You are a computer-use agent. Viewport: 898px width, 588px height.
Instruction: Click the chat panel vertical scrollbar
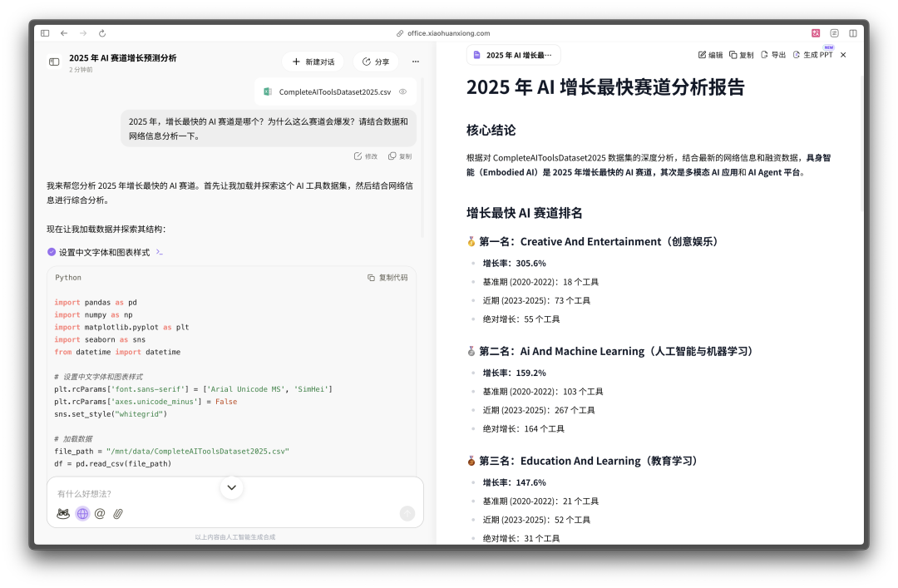(x=422, y=157)
